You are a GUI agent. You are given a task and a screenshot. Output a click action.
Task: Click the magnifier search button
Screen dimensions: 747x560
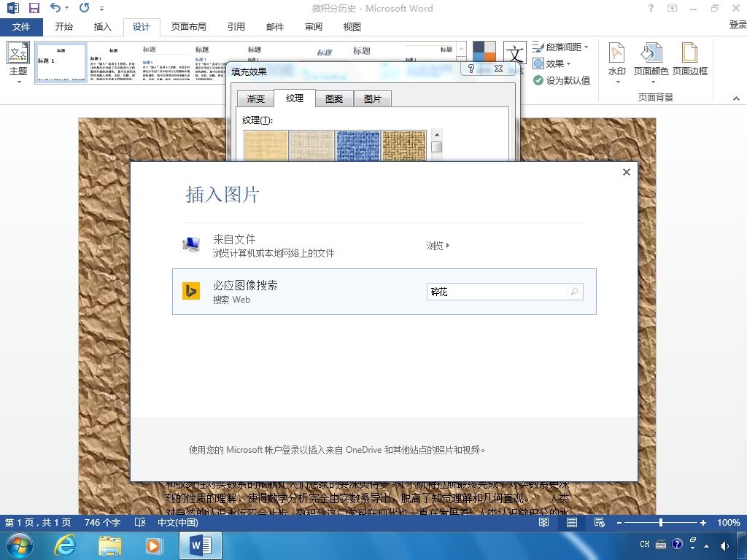point(575,292)
